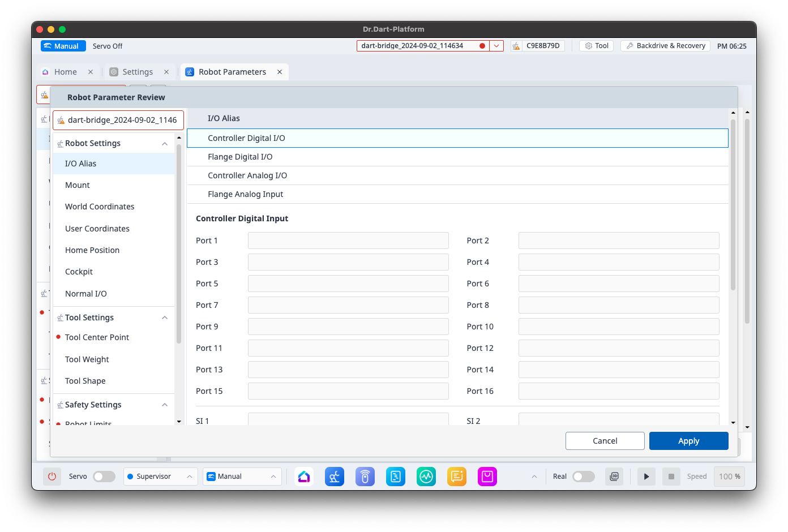Collapse the Robot Settings section
The height and width of the screenshot is (532, 788).
coord(165,144)
